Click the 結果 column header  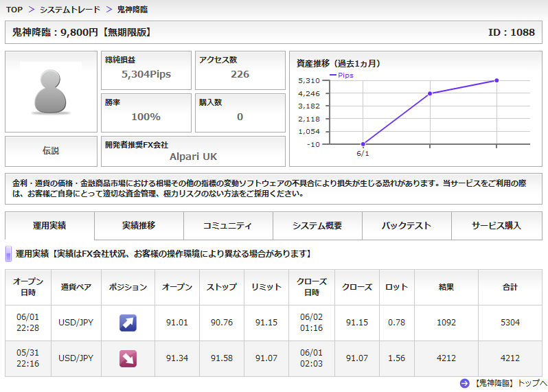(x=446, y=287)
